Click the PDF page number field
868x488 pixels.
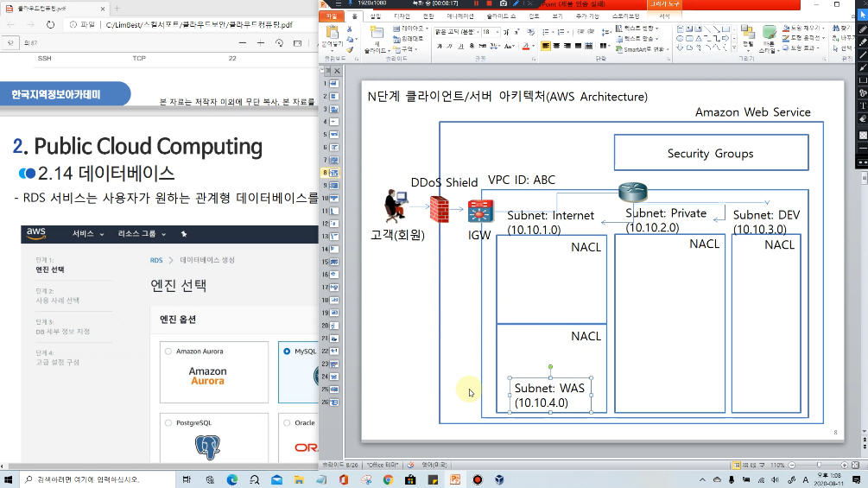(10, 43)
